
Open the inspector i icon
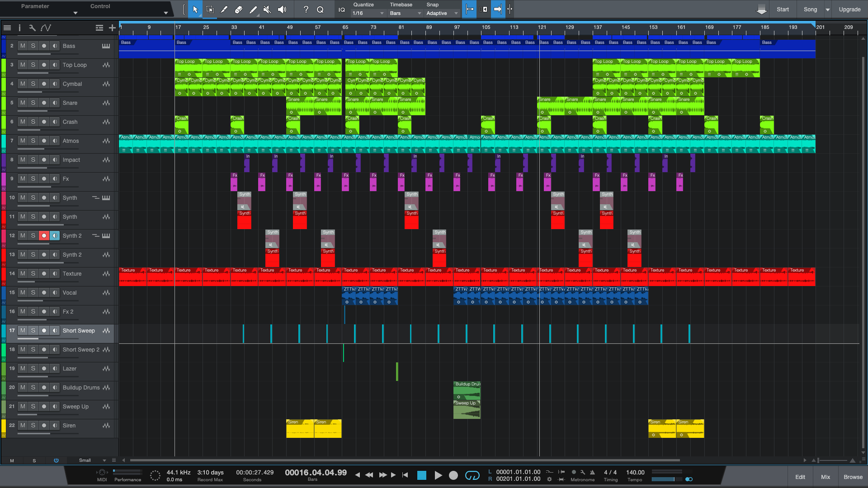tap(19, 28)
